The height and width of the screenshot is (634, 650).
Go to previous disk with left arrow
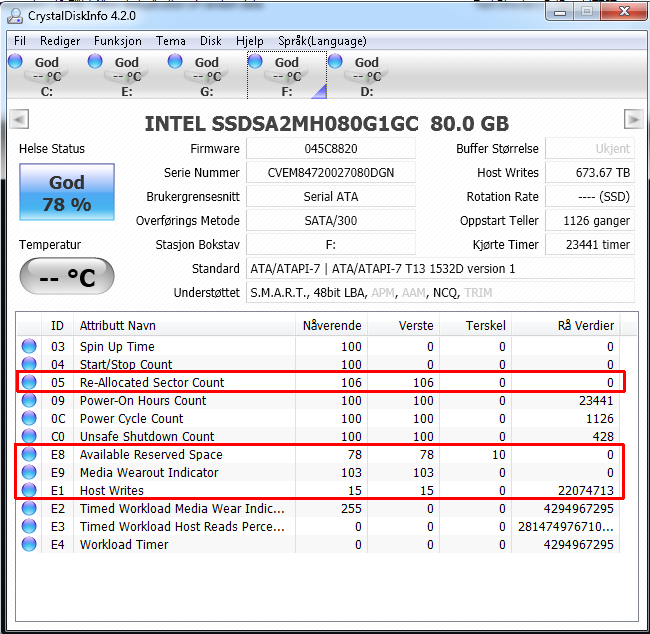19,119
